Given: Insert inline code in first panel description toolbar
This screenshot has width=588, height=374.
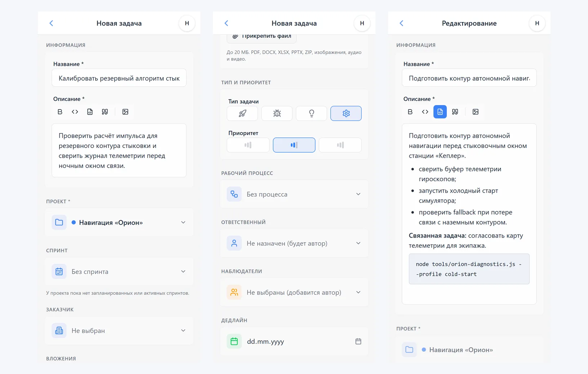Looking at the screenshot, I should pos(75,112).
